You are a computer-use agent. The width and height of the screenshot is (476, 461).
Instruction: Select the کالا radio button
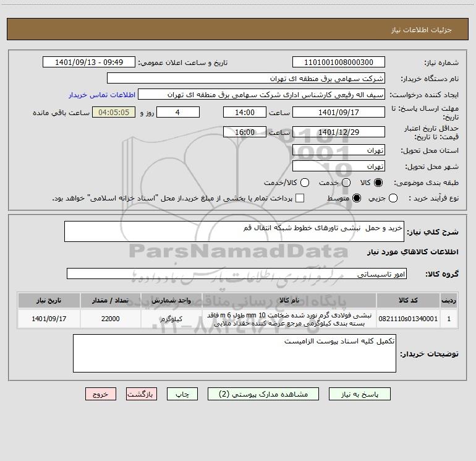coord(378,183)
